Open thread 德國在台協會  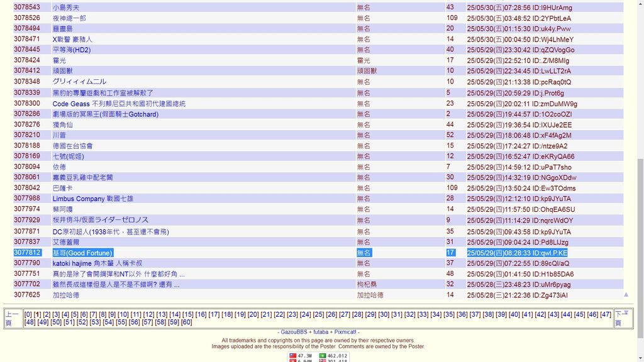coord(72,146)
